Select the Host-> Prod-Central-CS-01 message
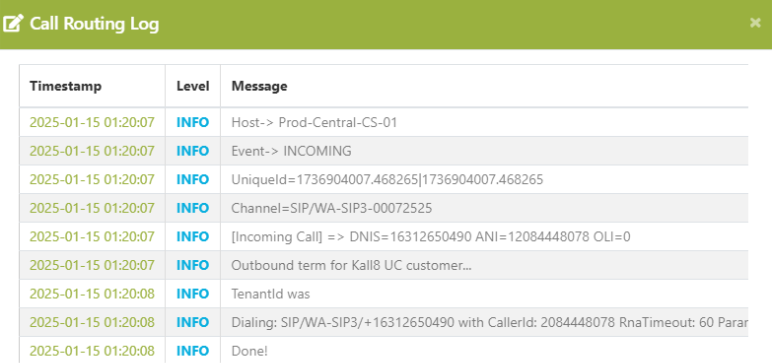Screen dimensions: 772x363 [x=314, y=122]
